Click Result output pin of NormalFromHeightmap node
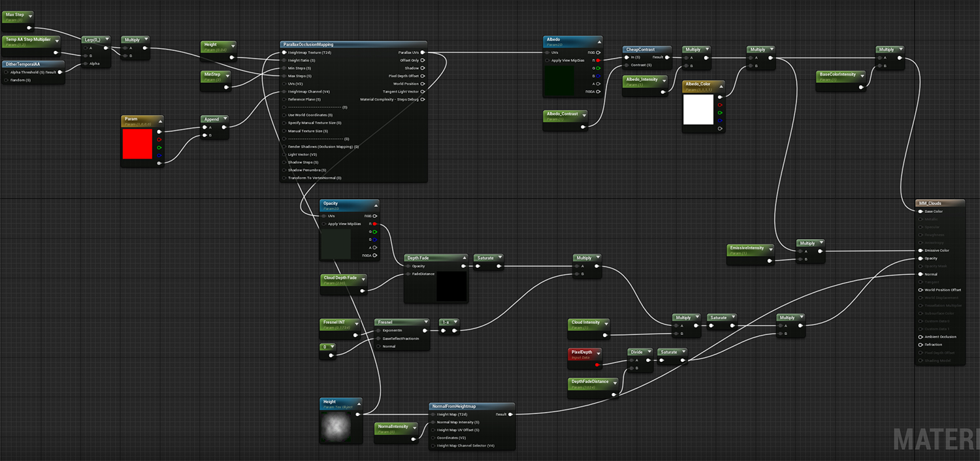The width and height of the screenshot is (980, 461). coord(510,414)
